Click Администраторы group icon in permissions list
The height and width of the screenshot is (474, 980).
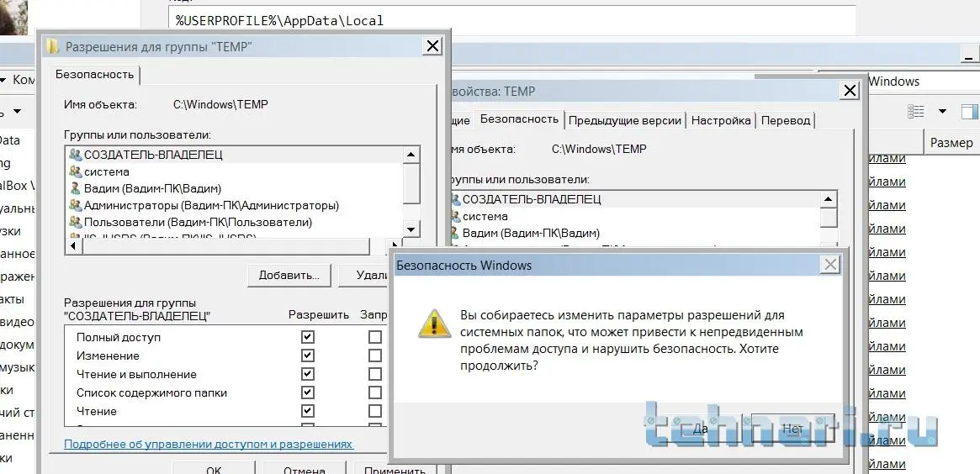pyautogui.click(x=76, y=205)
